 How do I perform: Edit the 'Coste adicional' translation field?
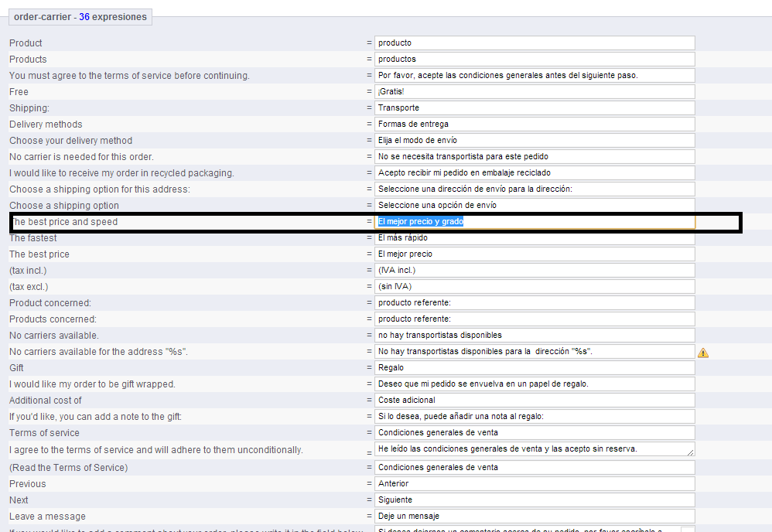534,401
